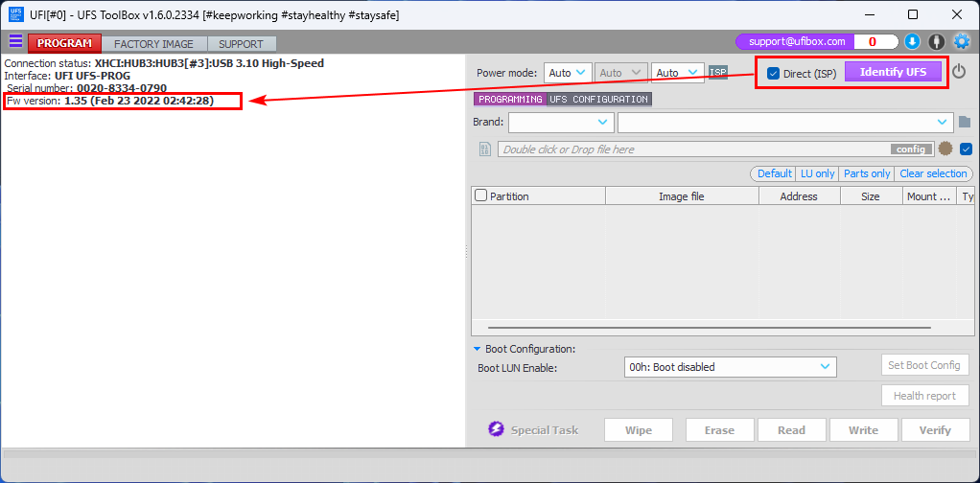Toggle the Direct (ISP) checkbox

tap(773, 74)
